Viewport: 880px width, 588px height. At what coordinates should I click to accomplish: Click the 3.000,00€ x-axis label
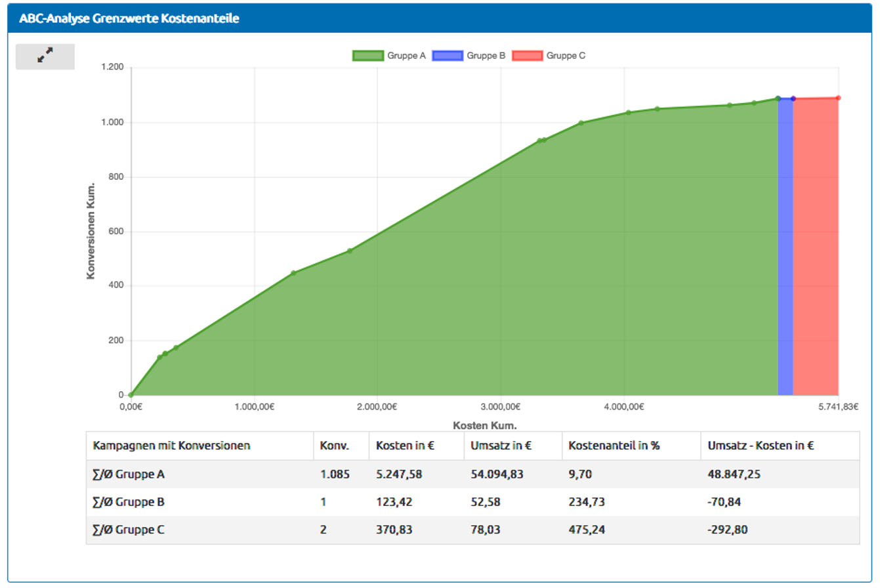click(501, 407)
